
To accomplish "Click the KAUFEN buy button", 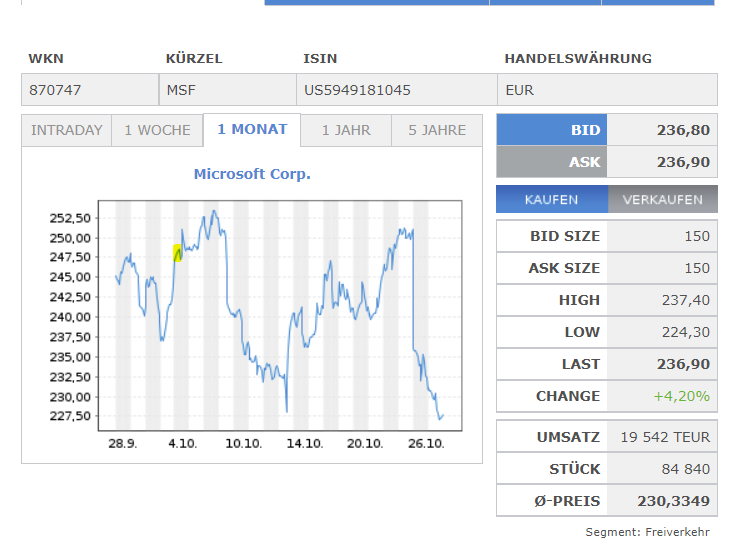I will 552,199.
